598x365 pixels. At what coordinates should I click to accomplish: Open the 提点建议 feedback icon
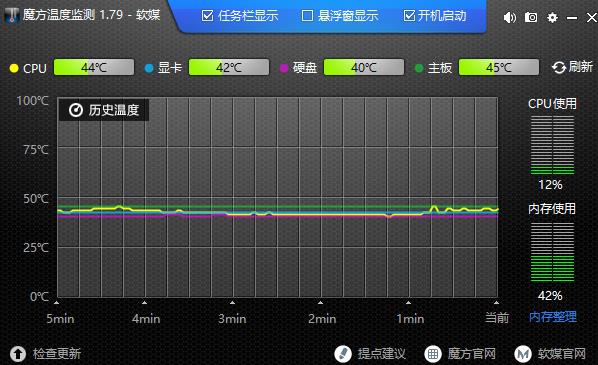342,354
